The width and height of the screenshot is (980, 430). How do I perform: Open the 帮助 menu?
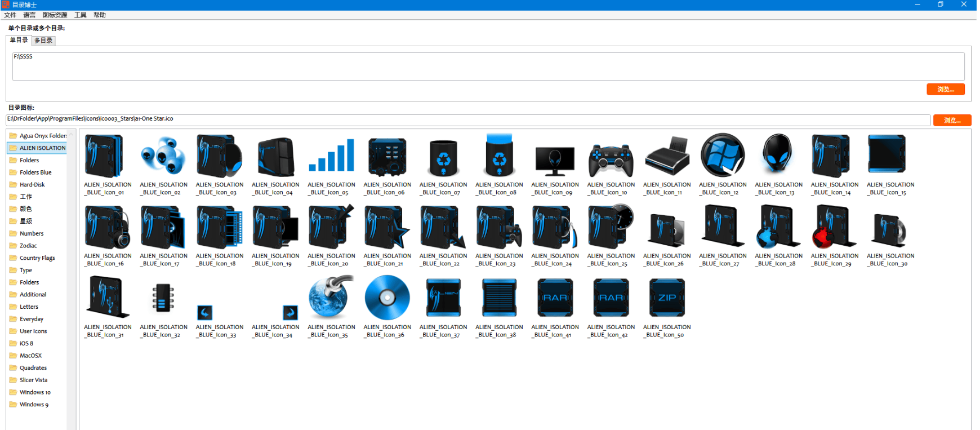(100, 15)
